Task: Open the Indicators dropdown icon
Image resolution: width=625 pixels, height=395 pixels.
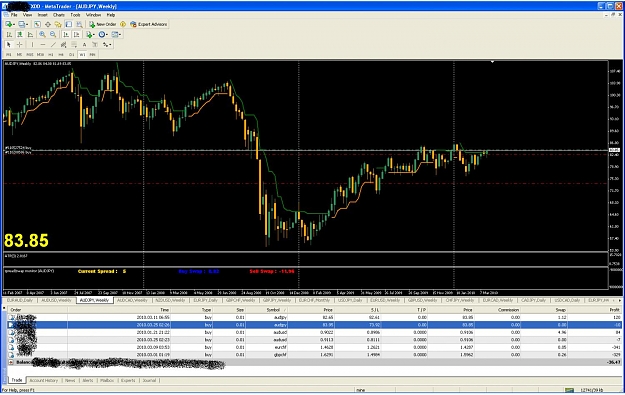Action: 90,35
